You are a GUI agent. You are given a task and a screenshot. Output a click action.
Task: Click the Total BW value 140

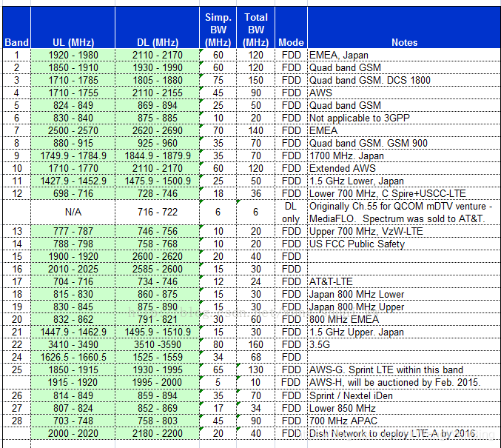click(255, 130)
